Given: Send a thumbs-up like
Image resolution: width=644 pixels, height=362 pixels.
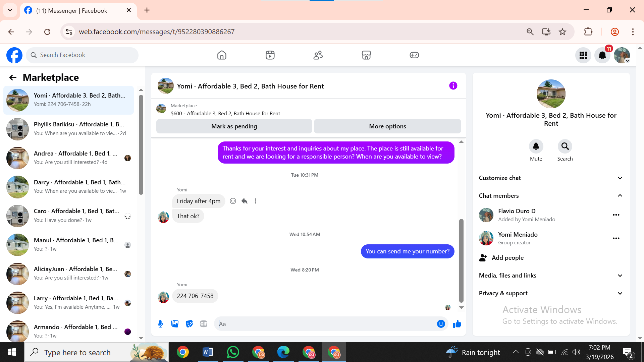Looking at the screenshot, I should [x=457, y=324].
